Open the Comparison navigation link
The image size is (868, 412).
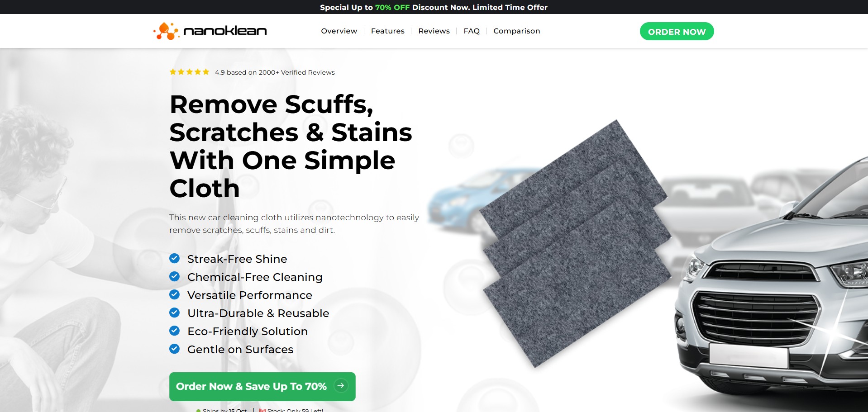point(517,31)
